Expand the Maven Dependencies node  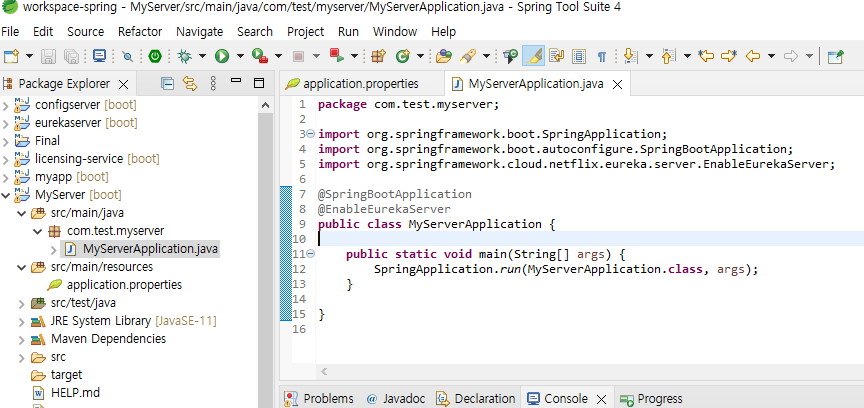(21, 339)
